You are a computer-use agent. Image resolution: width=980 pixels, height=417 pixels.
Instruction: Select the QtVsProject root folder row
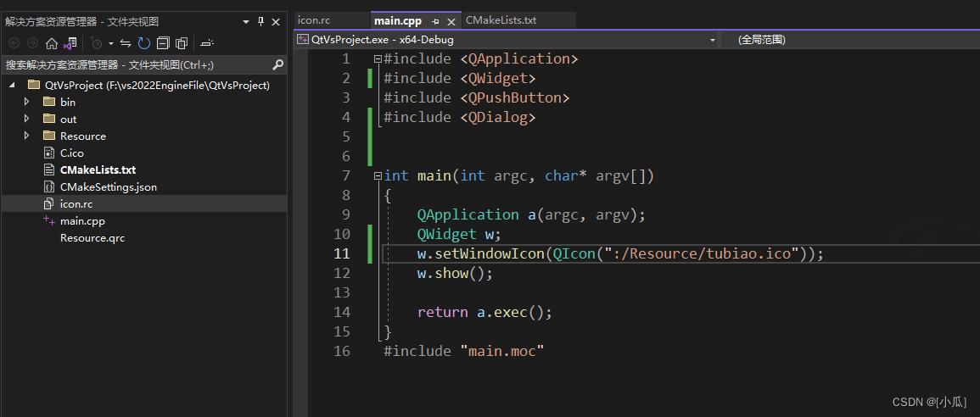(143, 85)
